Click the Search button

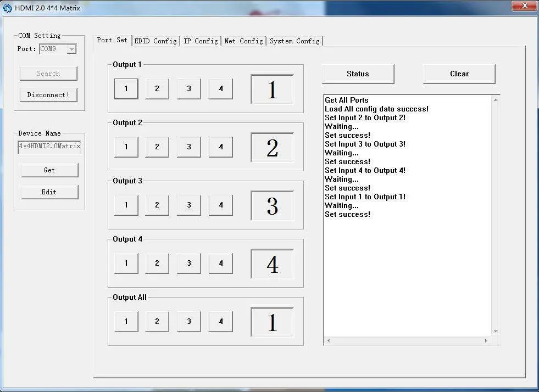[x=48, y=74]
